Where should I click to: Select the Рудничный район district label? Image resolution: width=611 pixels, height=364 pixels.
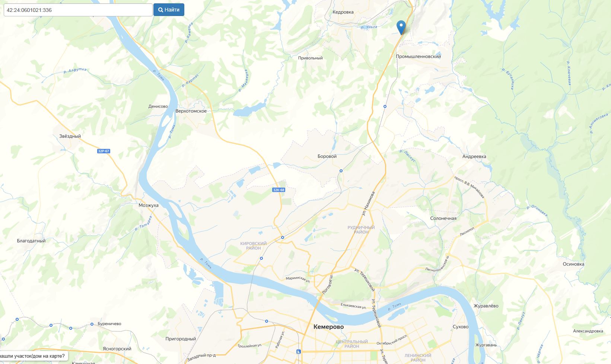point(361,230)
